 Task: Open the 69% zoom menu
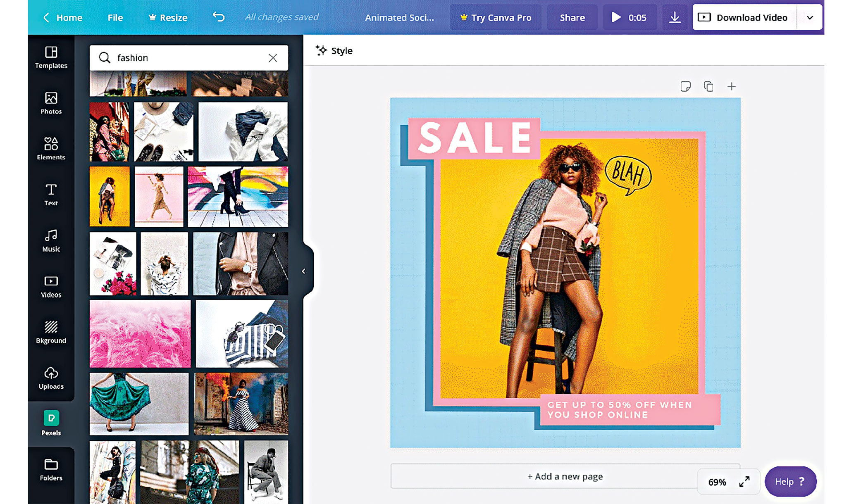coord(717,482)
